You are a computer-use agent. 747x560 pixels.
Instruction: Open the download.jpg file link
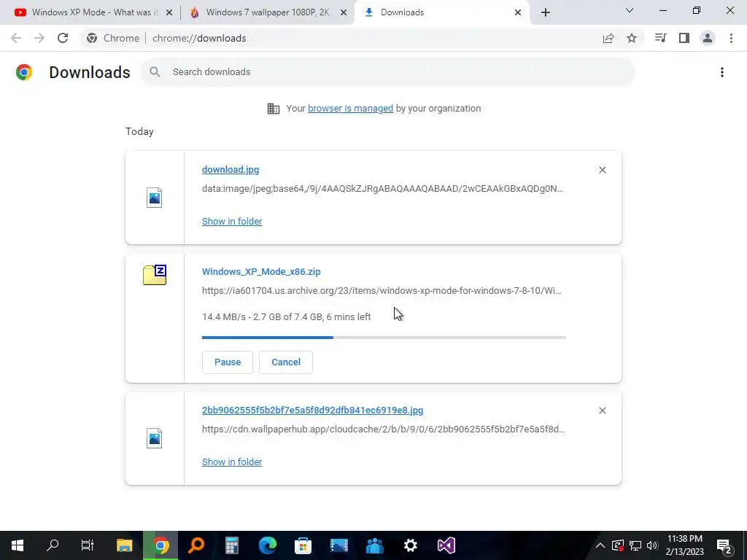pos(231,169)
